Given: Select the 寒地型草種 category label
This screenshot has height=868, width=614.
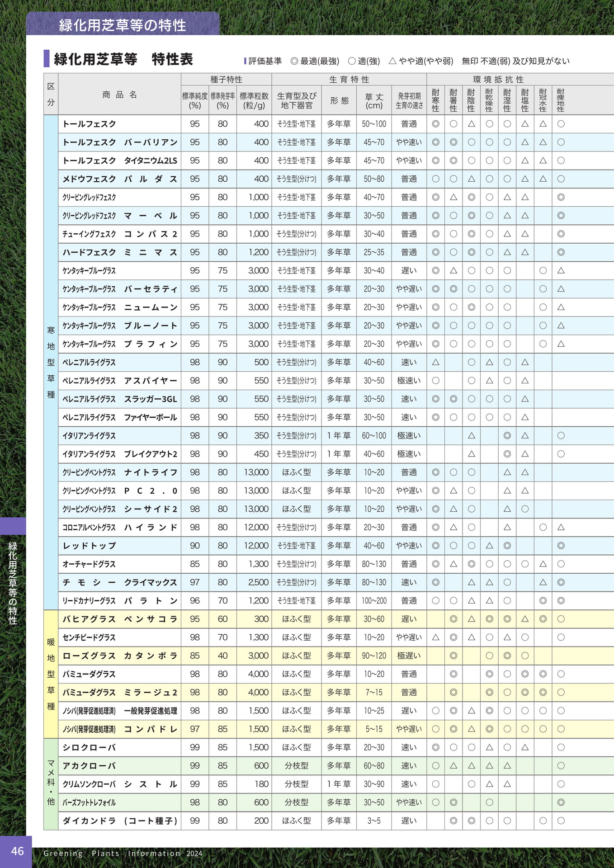Looking at the screenshot, I should [51, 362].
